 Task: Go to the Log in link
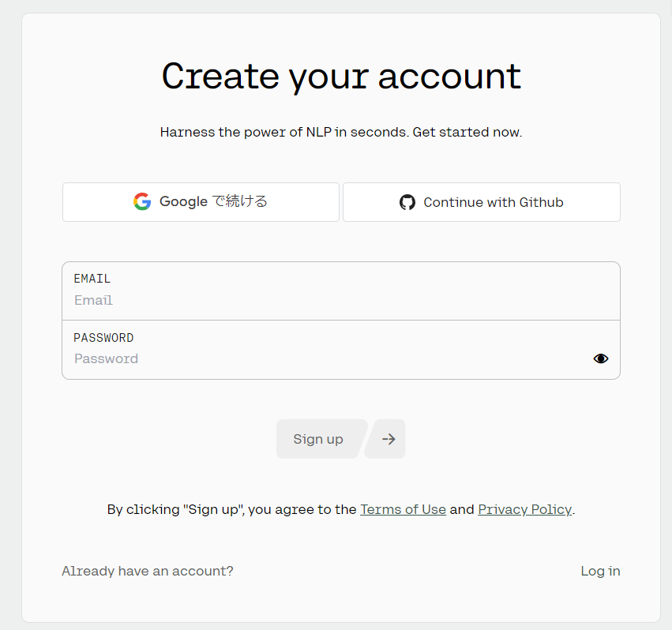600,571
